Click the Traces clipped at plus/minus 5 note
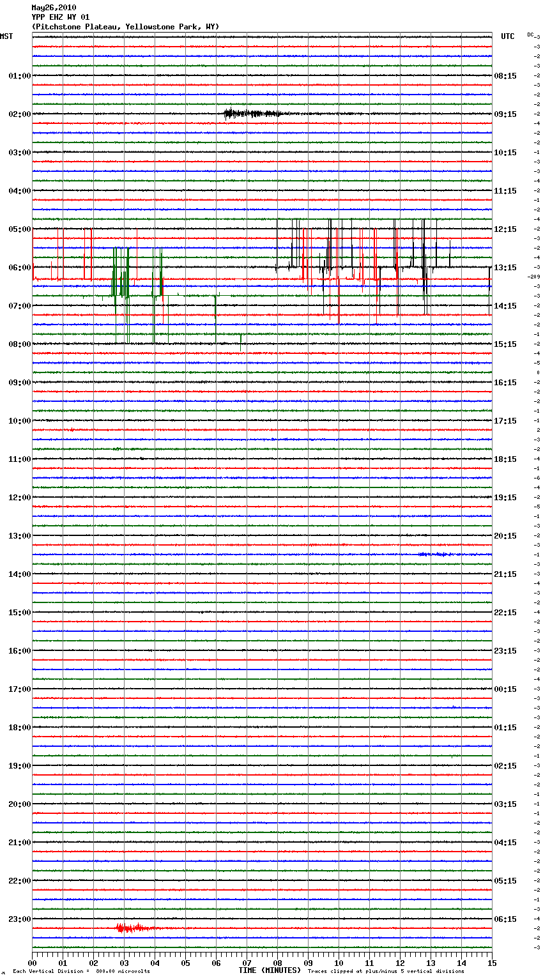This screenshot has height=980, width=543. 386,972
